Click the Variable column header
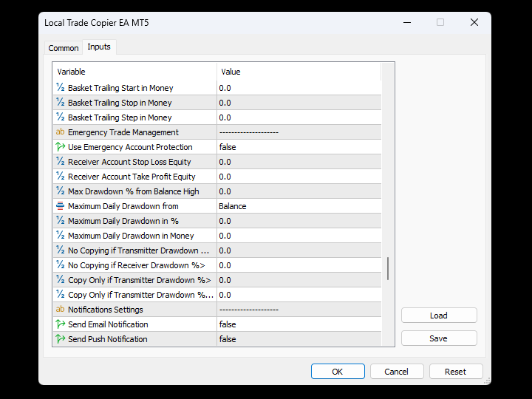 click(134, 72)
